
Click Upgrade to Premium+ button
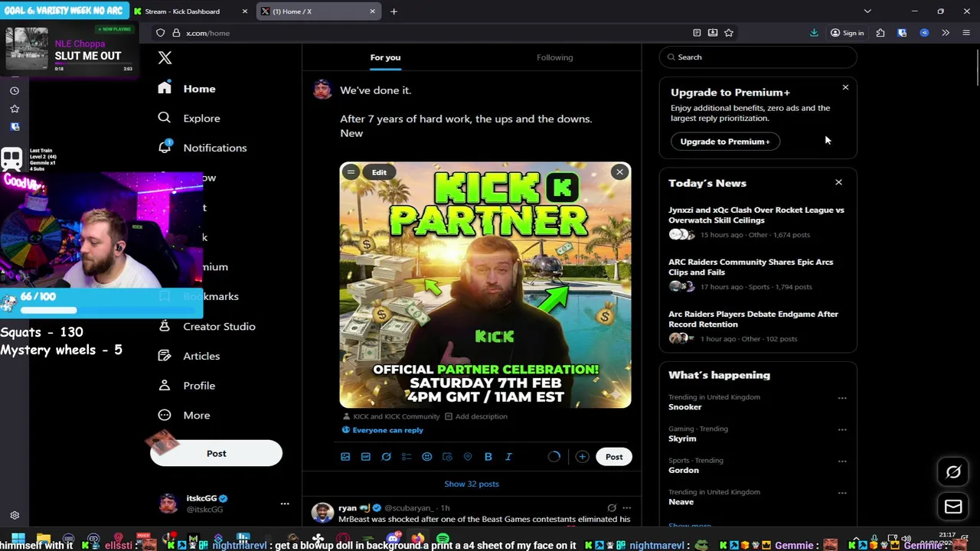pos(725,142)
